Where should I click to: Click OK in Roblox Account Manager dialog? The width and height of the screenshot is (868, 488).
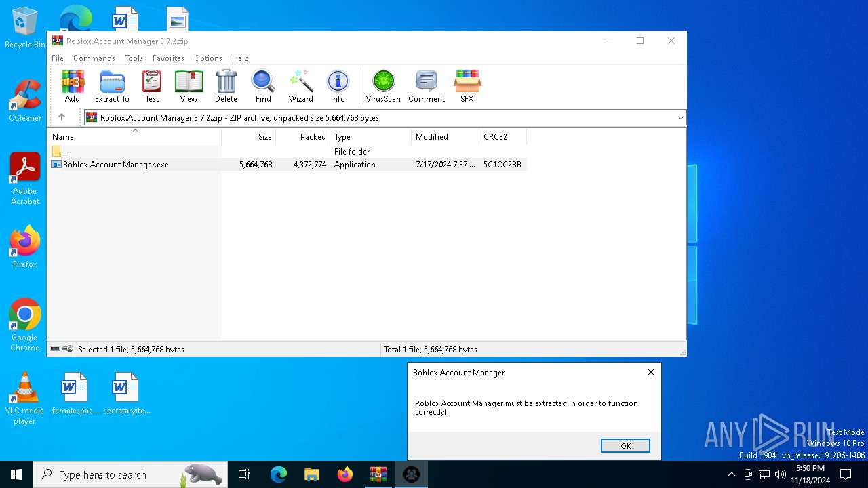tap(625, 445)
